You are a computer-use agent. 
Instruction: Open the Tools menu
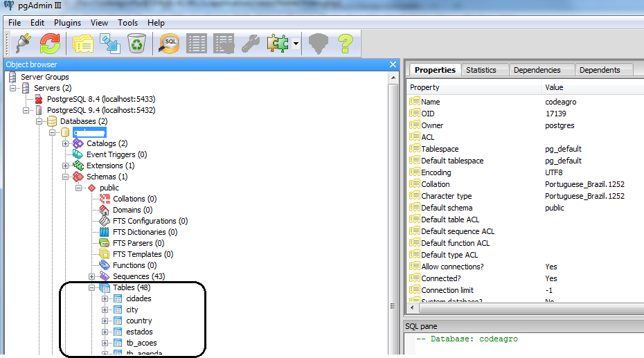coord(127,23)
